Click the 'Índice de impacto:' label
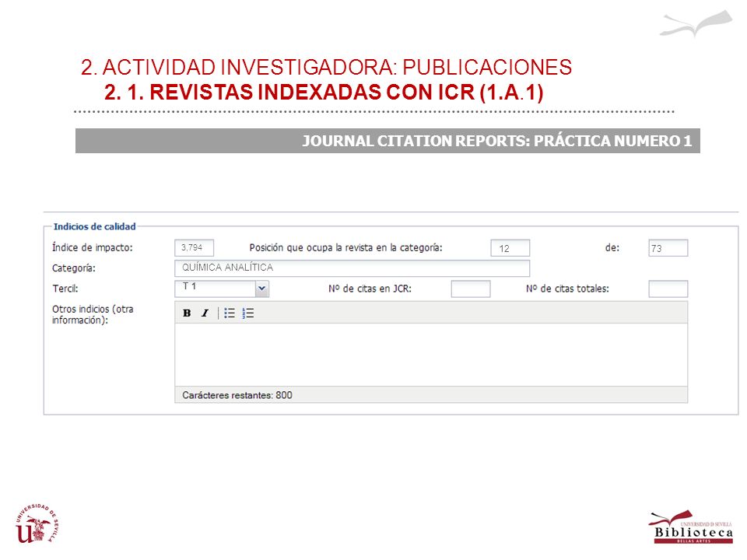The image size is (747, 560). click(x=93, y=247)
